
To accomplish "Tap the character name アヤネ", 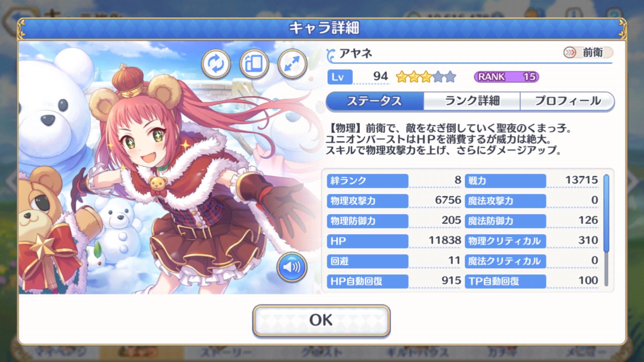I will [x=356, y=53].
